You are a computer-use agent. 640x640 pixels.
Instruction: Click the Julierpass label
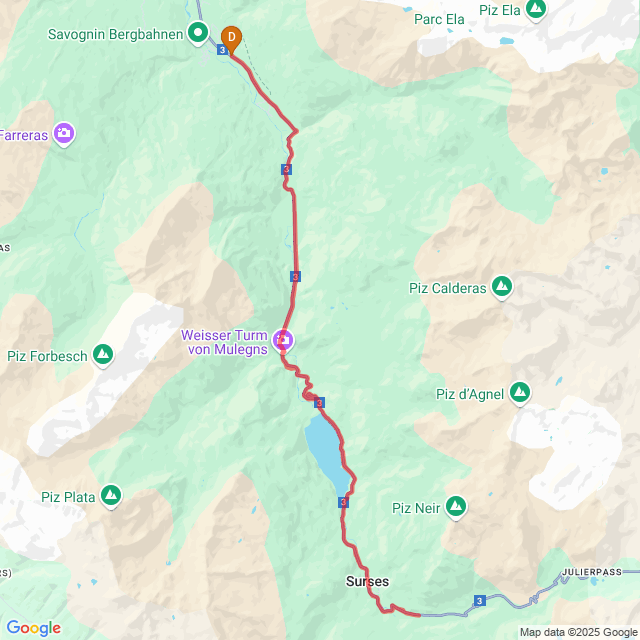(x=591, y=572)
